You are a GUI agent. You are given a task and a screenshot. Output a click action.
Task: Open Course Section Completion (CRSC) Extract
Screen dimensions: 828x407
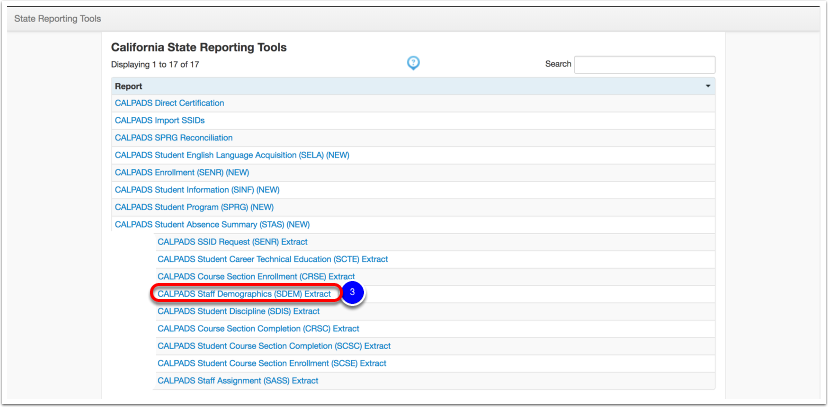tap(258, 328)
